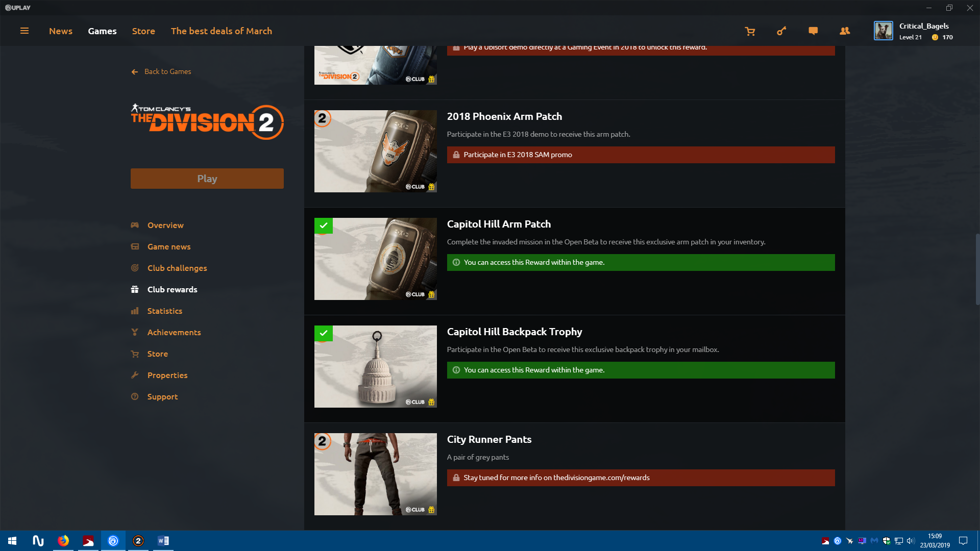The height and width of the screenshot is (551, 980).
Task: Select Club rewards in the sidebar
Action: 173,289
